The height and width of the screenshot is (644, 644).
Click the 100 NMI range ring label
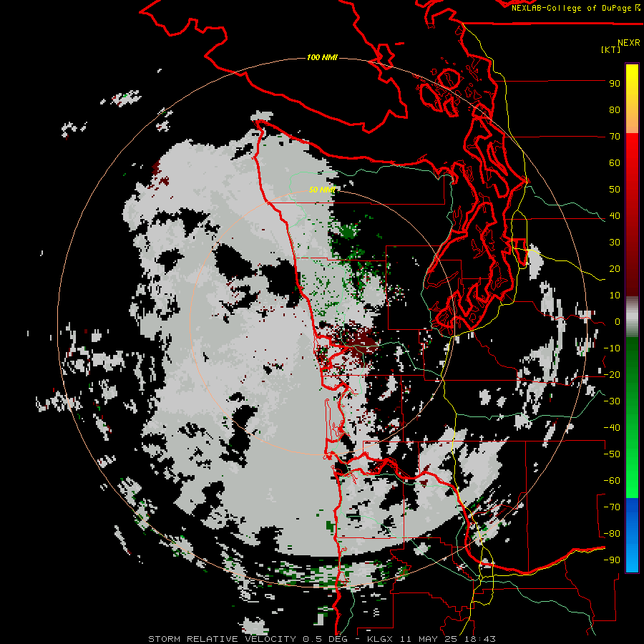(322, 57)
